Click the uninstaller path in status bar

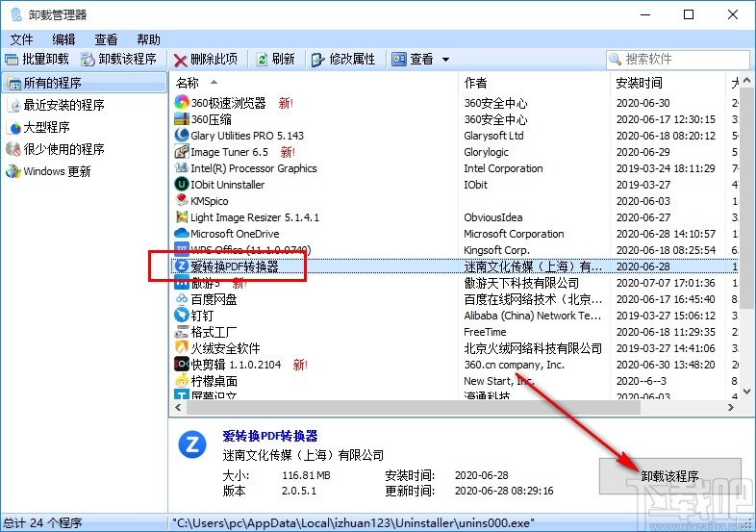353,522
